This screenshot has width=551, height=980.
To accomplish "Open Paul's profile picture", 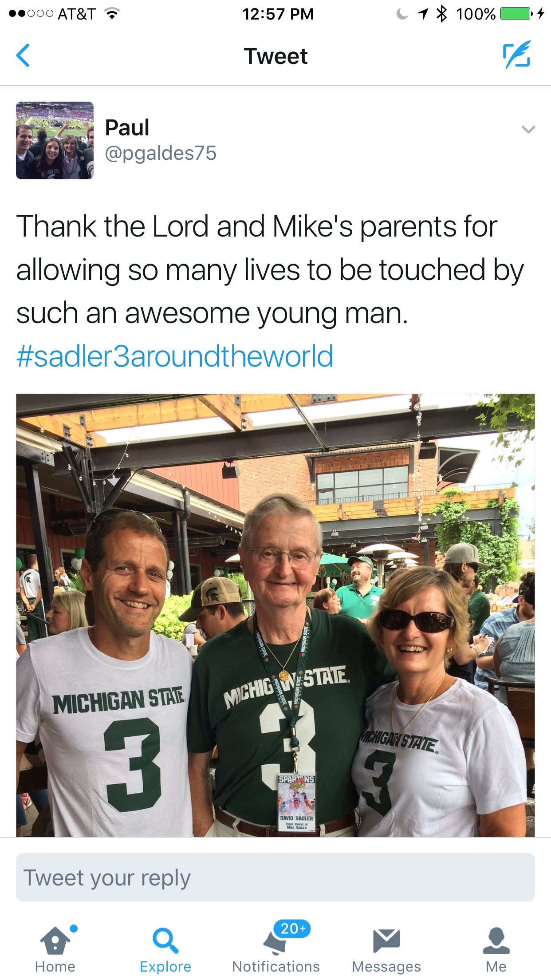I will (55, 140).
